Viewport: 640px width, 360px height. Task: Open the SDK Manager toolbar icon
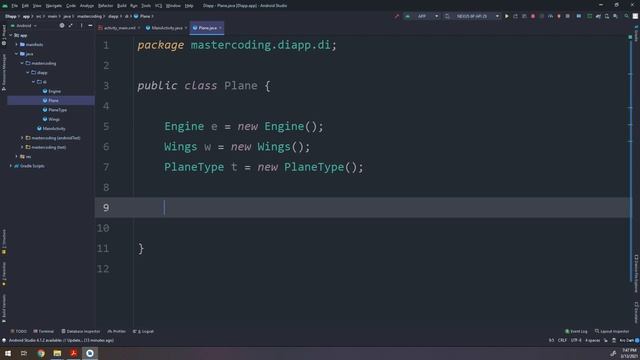615,16
